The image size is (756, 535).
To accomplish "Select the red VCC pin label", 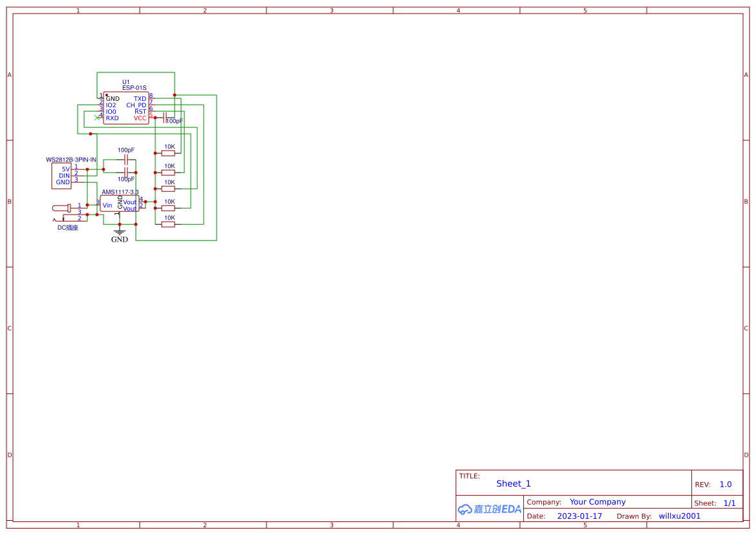I will (140, 118).
